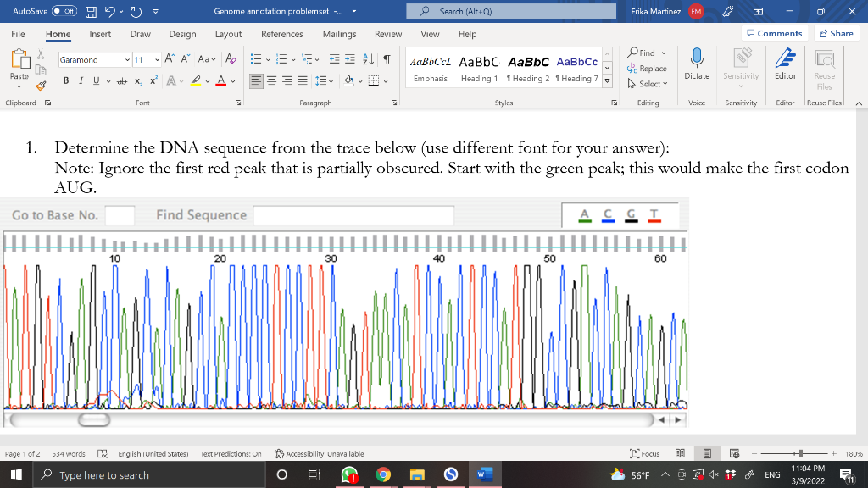Open the Insert ribbon tab

click(x=100, y=34)
